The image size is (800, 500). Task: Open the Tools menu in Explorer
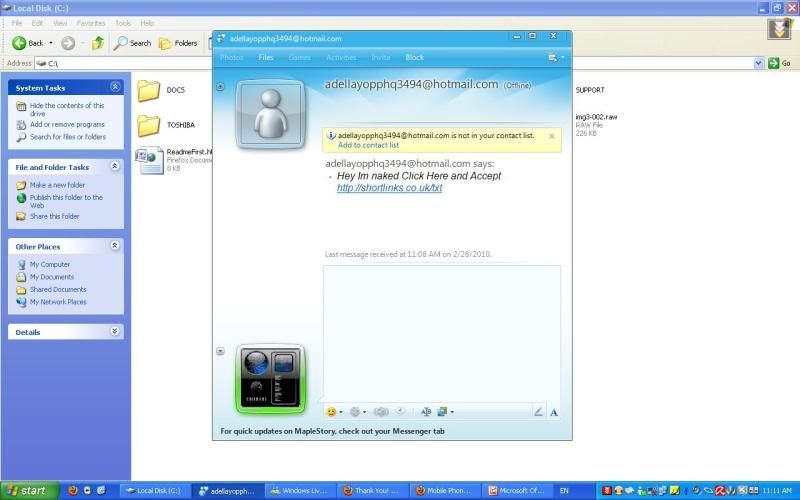point(123,23)
